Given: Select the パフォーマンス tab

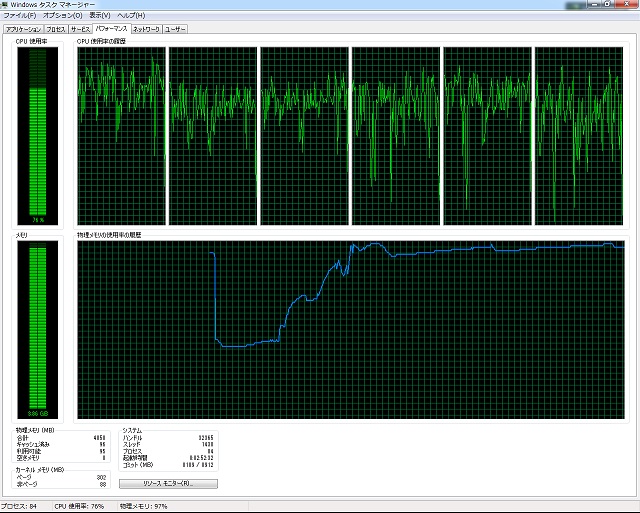Looking at the screenshot, I should pos(111,29).
